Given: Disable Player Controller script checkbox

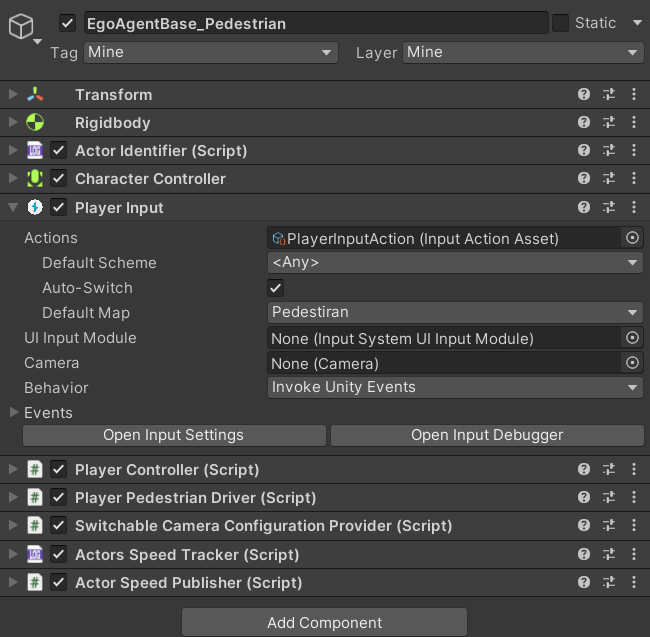Looking at the screenshot, I should (x=58, y=469).
